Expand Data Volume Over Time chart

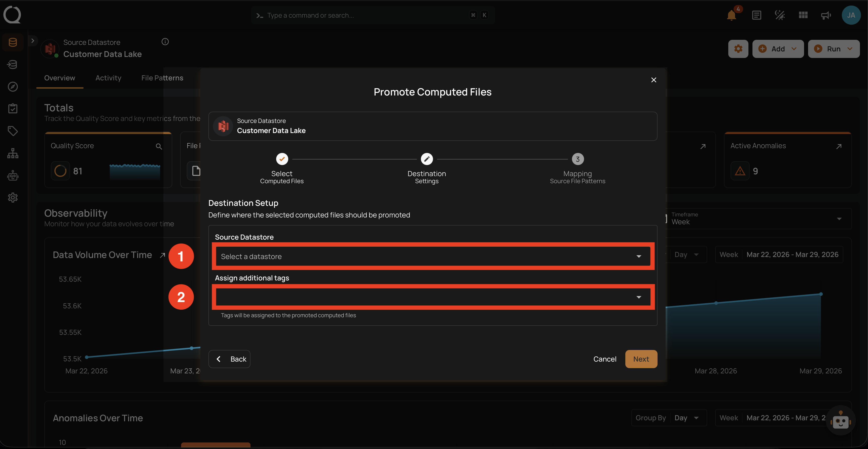[x=162, y=255]
